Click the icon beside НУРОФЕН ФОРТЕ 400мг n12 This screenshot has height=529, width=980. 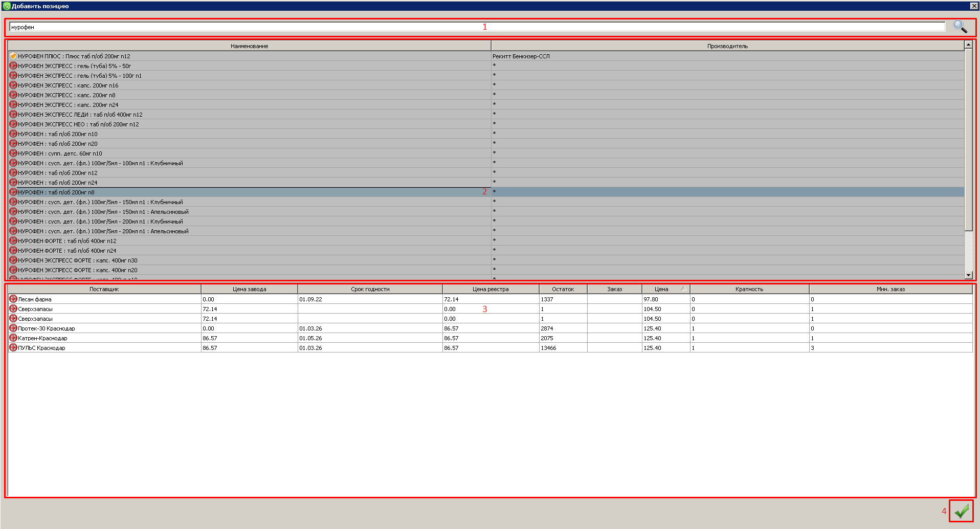[13, 241]
